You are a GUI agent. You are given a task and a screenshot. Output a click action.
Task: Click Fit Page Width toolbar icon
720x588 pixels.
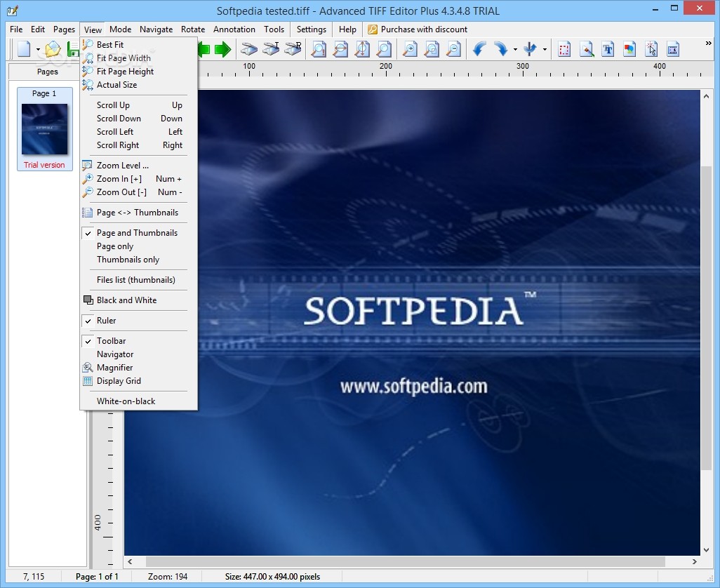tap(340, 48)
